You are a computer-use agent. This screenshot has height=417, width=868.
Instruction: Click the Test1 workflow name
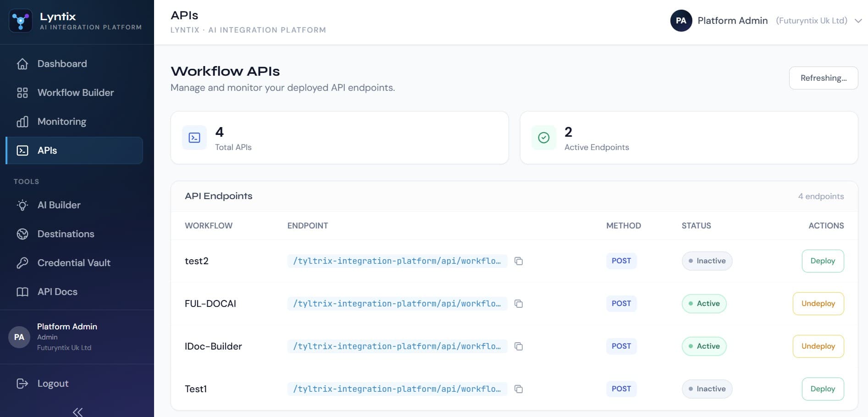(x=196, y=389)
